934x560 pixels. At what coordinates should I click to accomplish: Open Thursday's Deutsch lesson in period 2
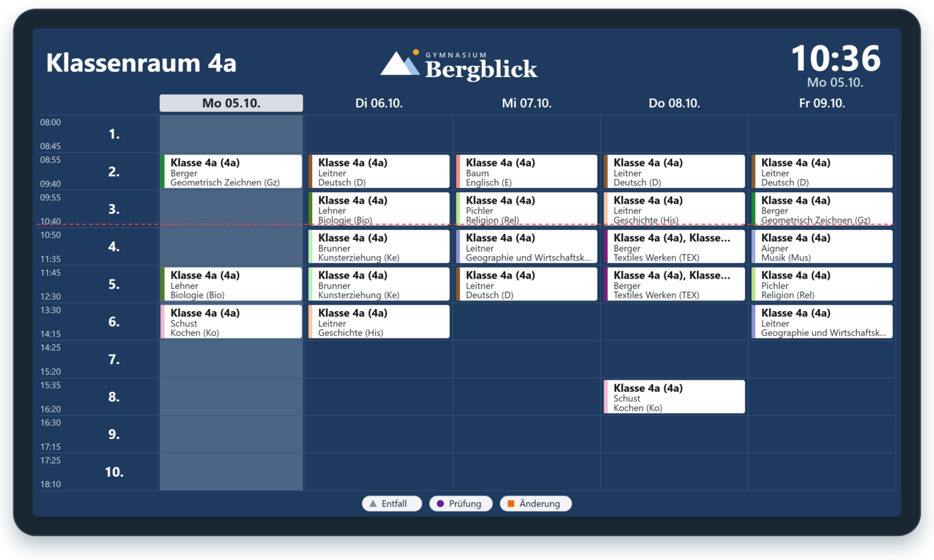click(674, 172)
